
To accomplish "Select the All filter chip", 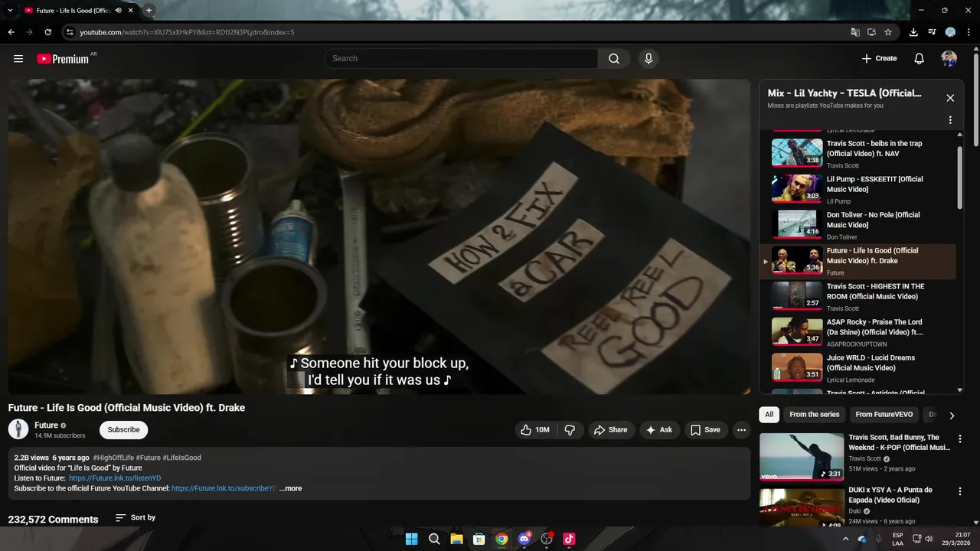I will [x=769, y=415].
